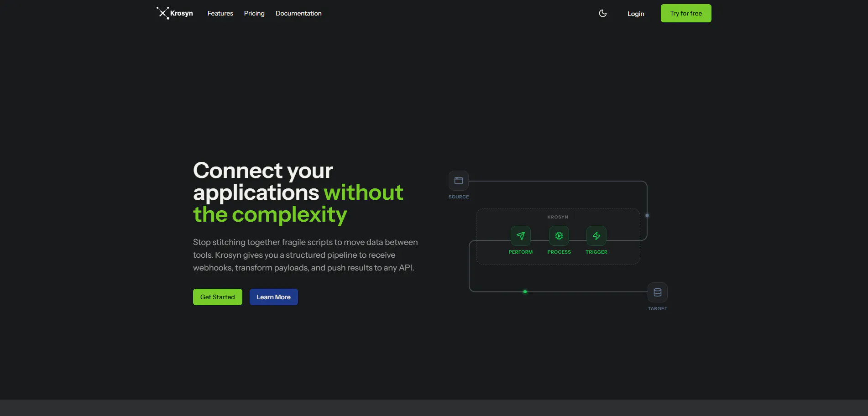
Task: Click the Trigger lightning bolt icon
Action: 596,236
